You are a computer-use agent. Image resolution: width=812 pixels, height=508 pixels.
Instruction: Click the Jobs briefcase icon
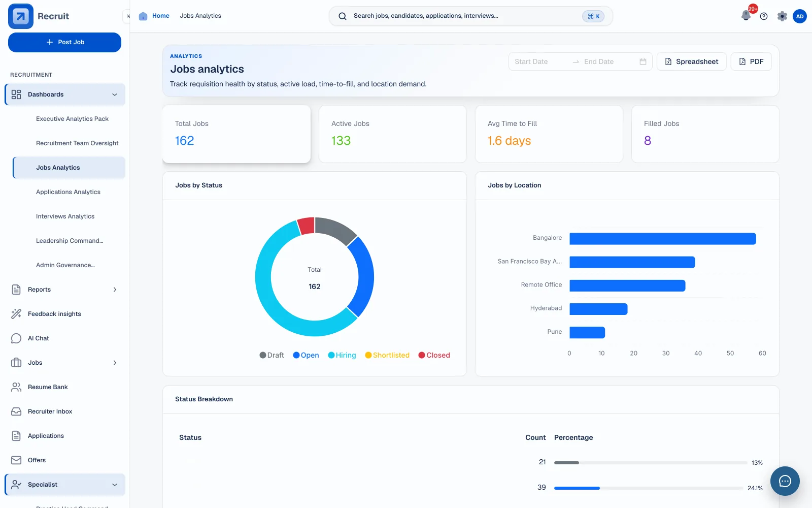(16, 363)
